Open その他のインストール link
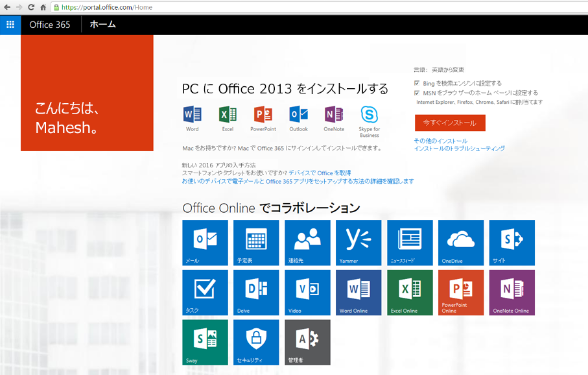Screen dimensions: 588x375 441,141
